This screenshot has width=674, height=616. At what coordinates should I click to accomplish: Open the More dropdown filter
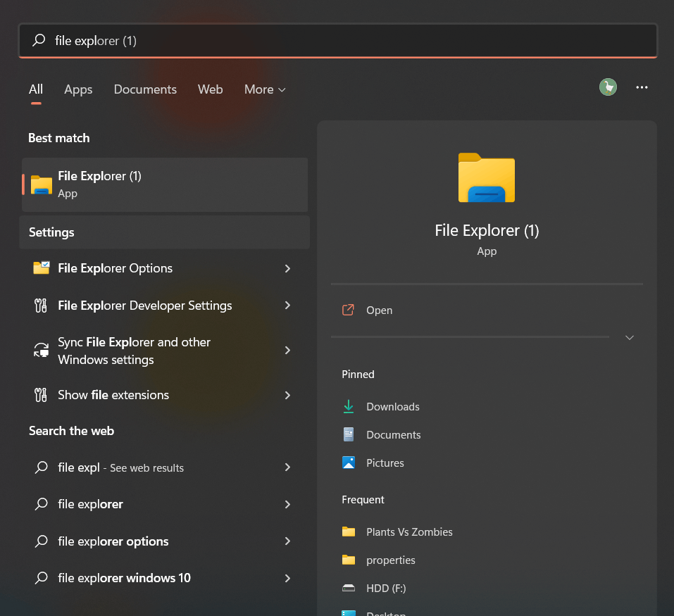tap(265, 89)
